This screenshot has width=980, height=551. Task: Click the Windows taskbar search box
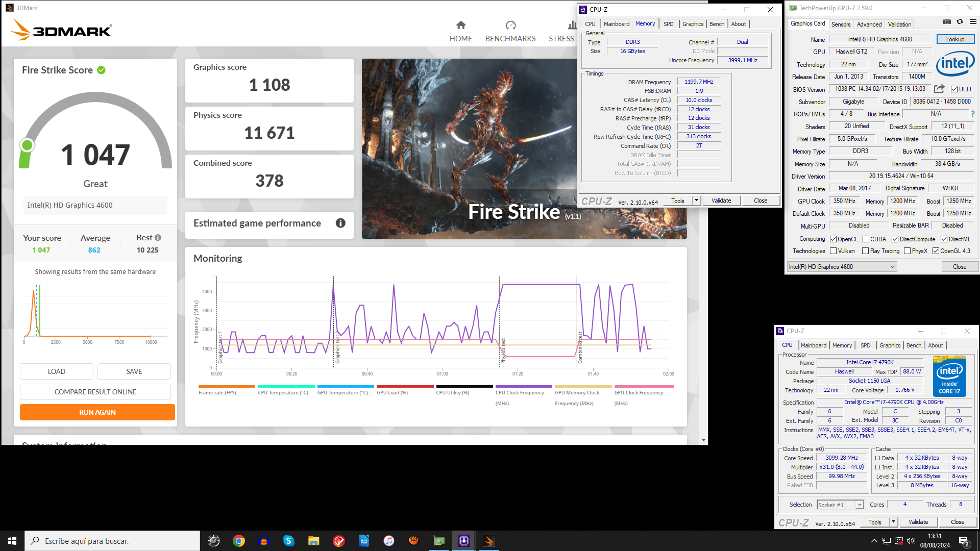pyautogui.click(x=112, y=541)
